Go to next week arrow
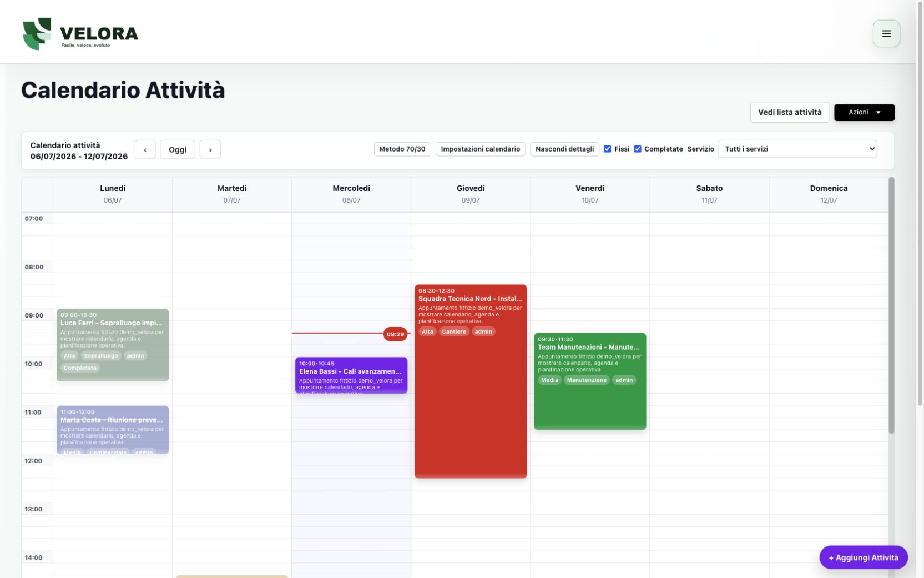The height and width of the screenshot is (578, 924). coord(210,149)
